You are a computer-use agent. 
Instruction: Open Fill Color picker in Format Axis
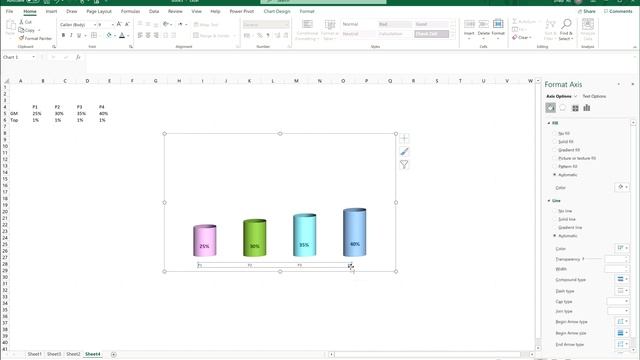tap(622, 187)
